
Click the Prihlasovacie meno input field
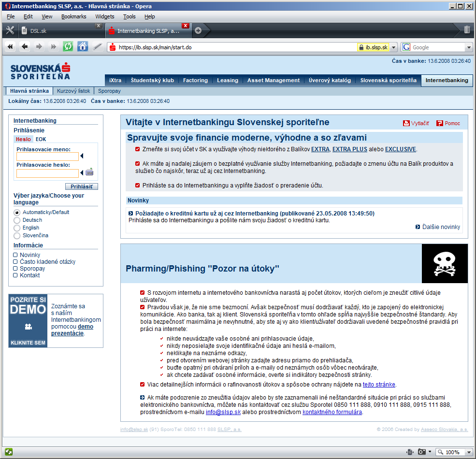click(x=48, y=157)
